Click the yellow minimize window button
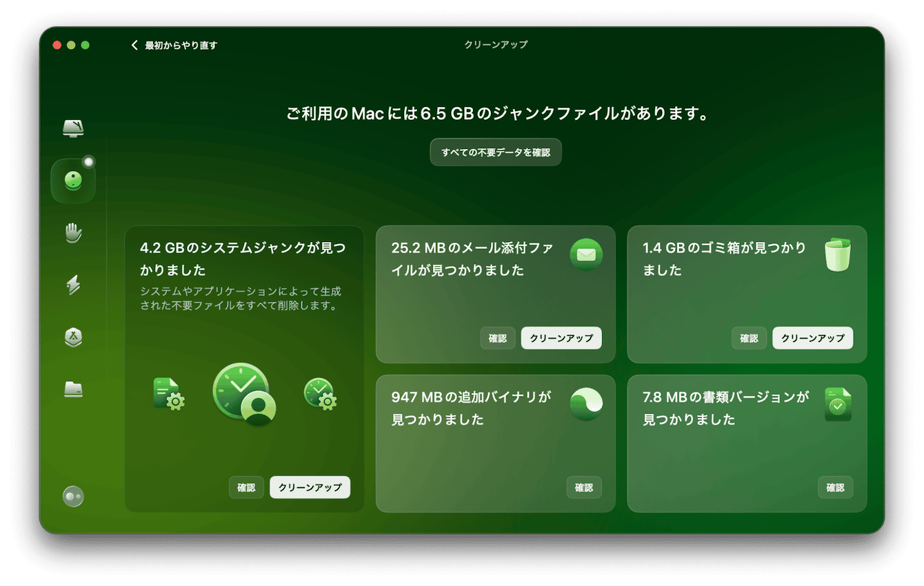 tap(71, 46)
